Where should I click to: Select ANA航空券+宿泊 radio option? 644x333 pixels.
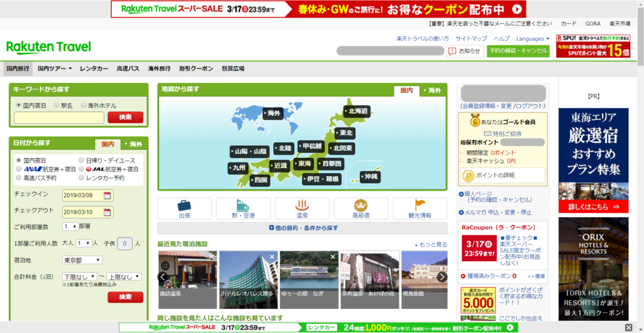pos(18,169)
